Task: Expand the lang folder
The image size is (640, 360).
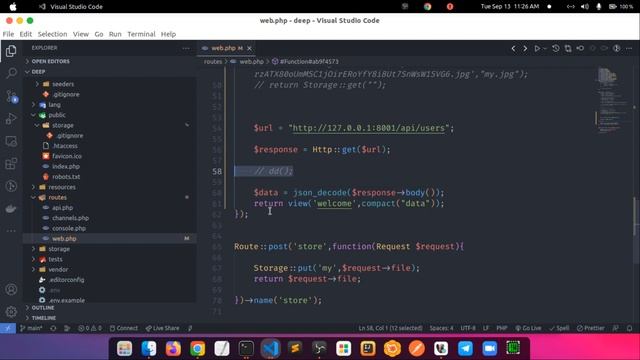Action: coord(54,105)
